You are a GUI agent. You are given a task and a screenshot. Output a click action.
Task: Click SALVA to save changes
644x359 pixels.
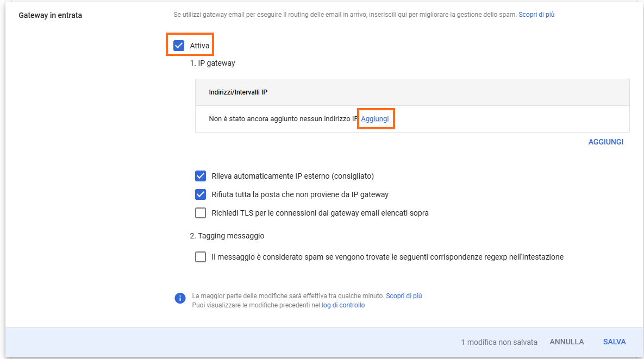pos(614,342)
